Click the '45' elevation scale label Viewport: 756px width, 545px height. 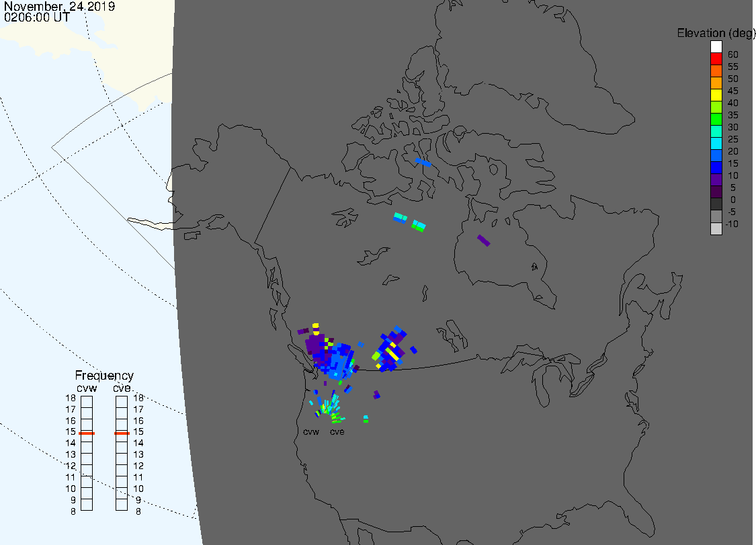pyautogui.click(x=733, y=91)
